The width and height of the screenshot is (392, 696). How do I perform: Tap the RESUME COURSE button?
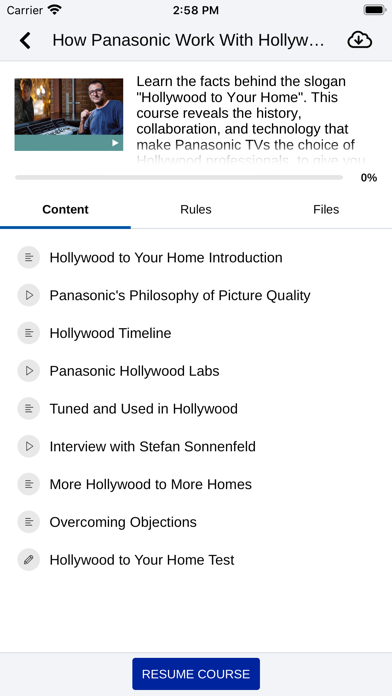(x=196, y=674)
